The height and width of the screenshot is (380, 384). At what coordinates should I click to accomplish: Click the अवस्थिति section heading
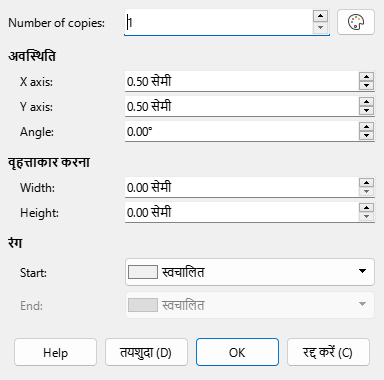click(x=32, y=56)
